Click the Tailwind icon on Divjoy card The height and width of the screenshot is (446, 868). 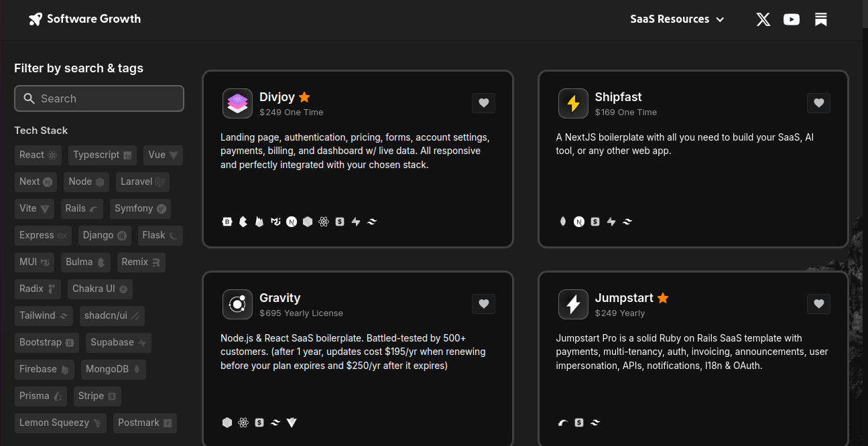(372, 222)
